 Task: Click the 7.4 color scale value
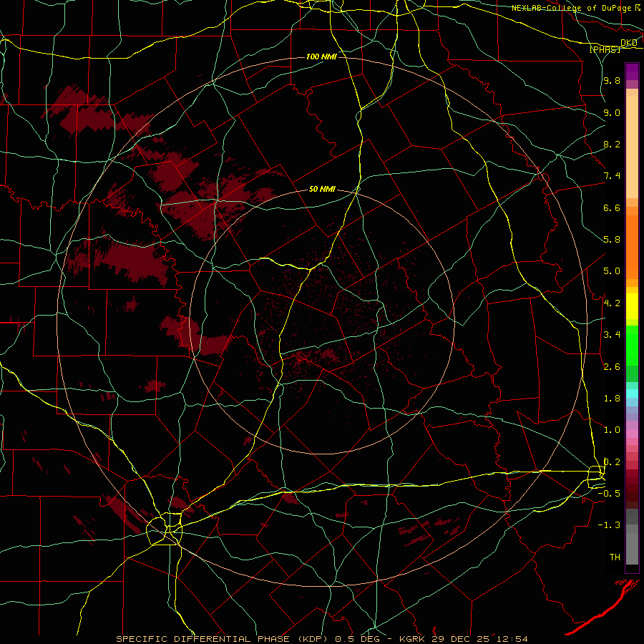click(x=612, y=176)
